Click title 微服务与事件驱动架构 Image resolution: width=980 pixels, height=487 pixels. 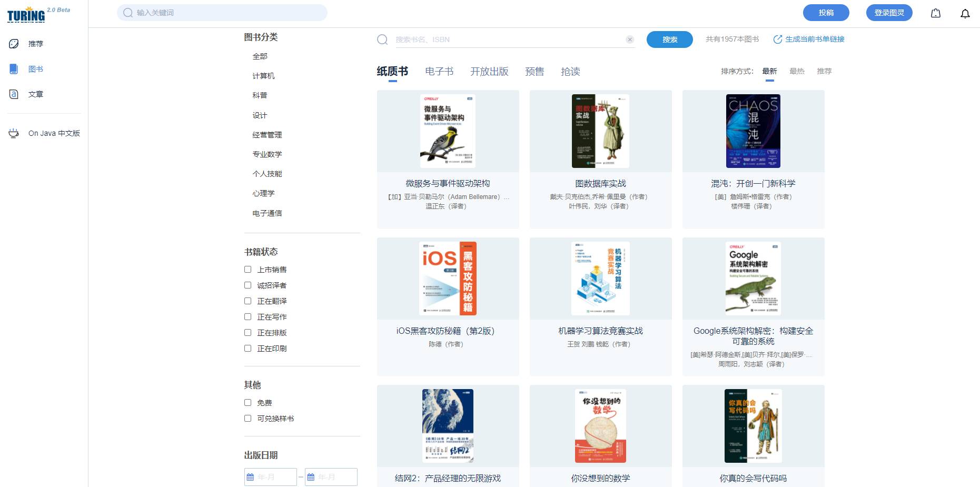point(448,184)
